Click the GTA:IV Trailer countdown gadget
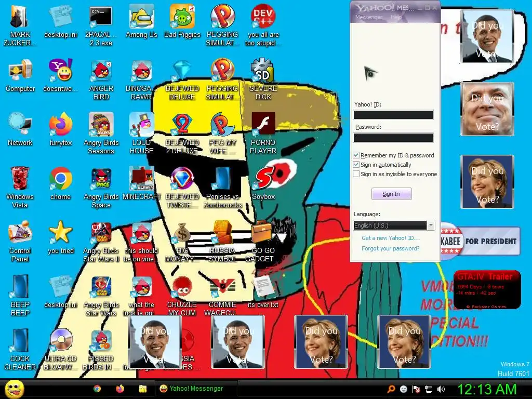The height and width of the screenshot is (399, 532). pyautogui.click(x=487, y=289)
